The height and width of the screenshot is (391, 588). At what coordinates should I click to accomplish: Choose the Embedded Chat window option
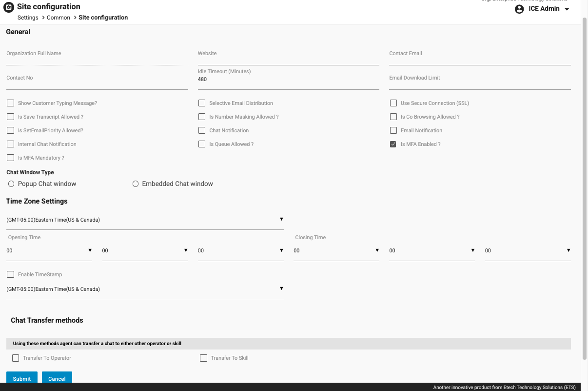136,184
